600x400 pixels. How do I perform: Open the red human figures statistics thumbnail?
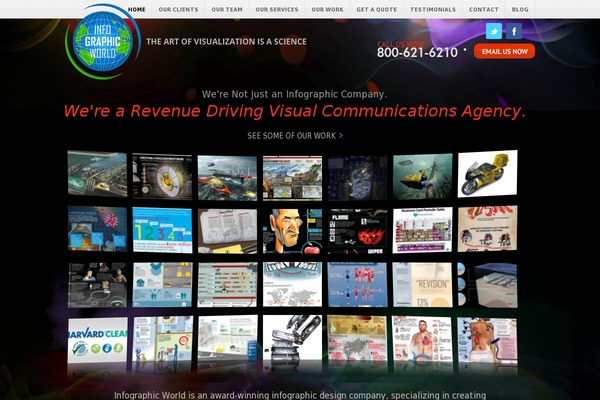click(357, 284)
